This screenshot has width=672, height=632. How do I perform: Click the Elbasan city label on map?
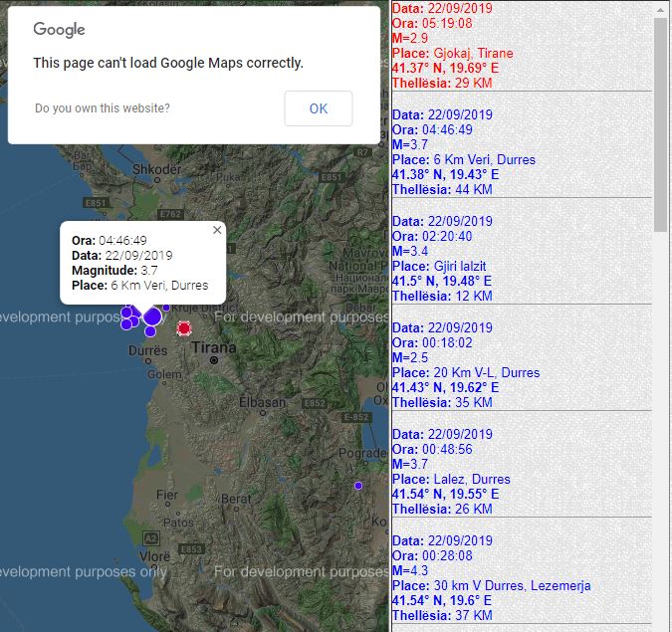[x=262, y=403]
